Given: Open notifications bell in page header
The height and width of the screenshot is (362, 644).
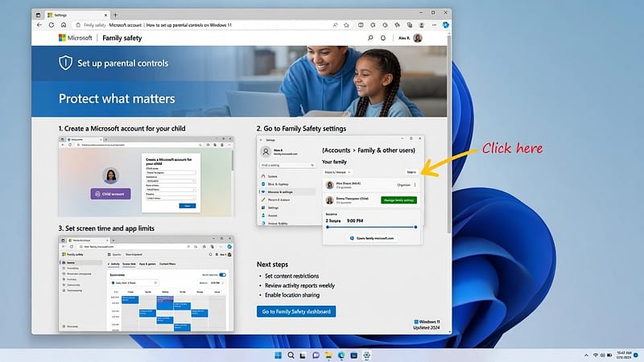Looking at the screenshot, I should [383, 38].
